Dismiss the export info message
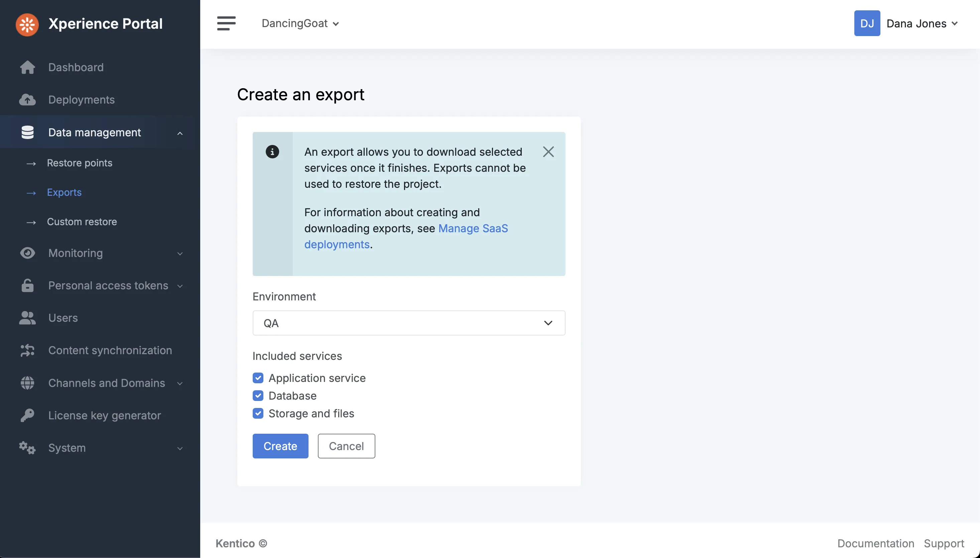 548,152
